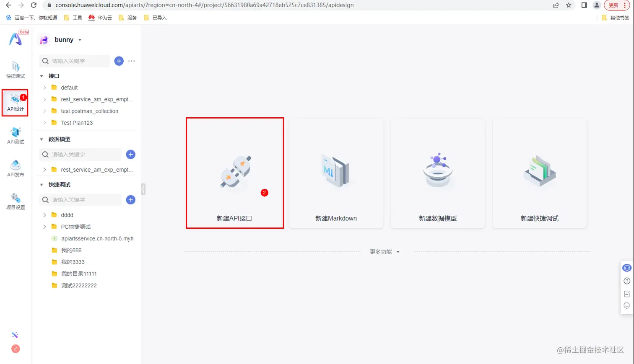The height and width of the screenshot is (364, 634).
Task: Open the API设计 sidebar item
Action: 16,103
